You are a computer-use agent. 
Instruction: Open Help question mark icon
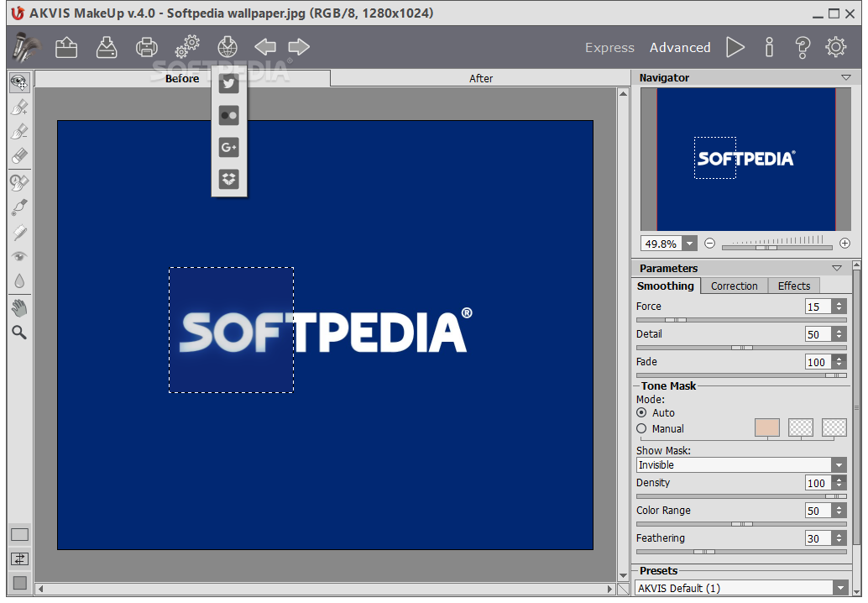pyautogui.click(x=803, y=48)
